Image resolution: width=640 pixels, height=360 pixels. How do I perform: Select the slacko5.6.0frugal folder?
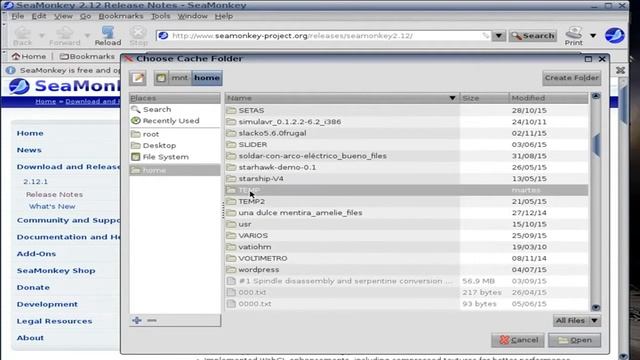tap(406, 133)
